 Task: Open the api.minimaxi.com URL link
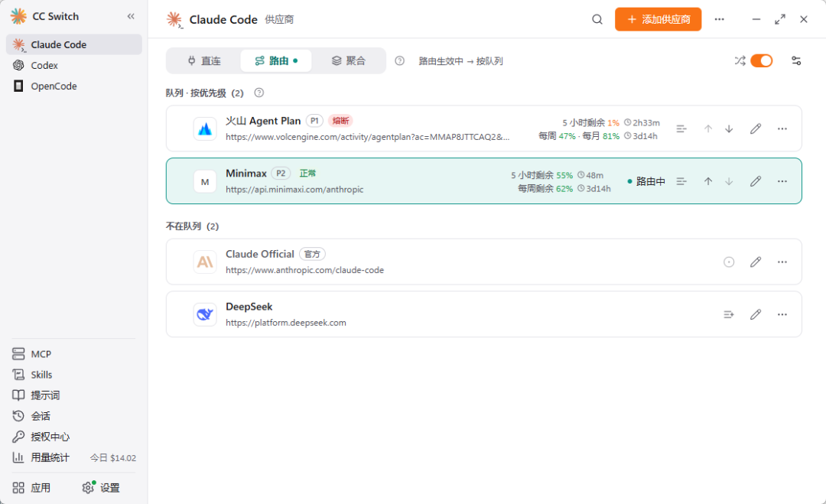tap(294, 190)
